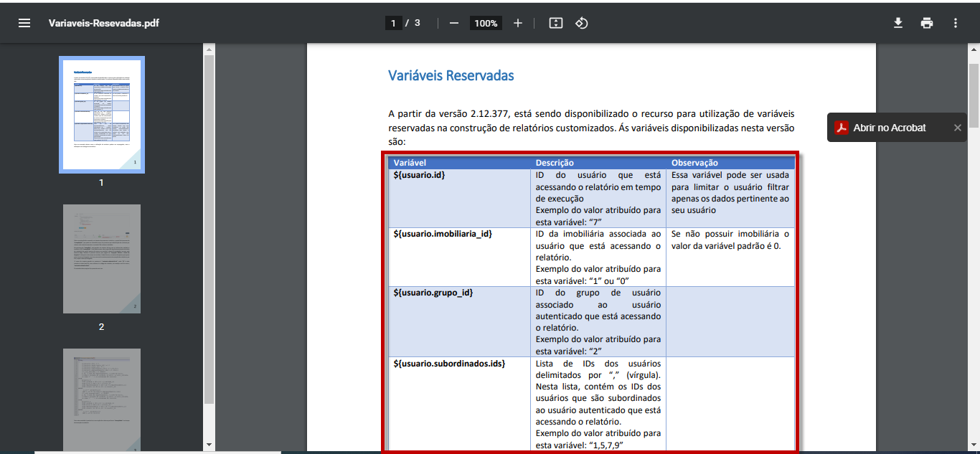980x454 pixels.
Task: Click the ${usuario.grupo_id} cell
Action: (x=460, y=321)
